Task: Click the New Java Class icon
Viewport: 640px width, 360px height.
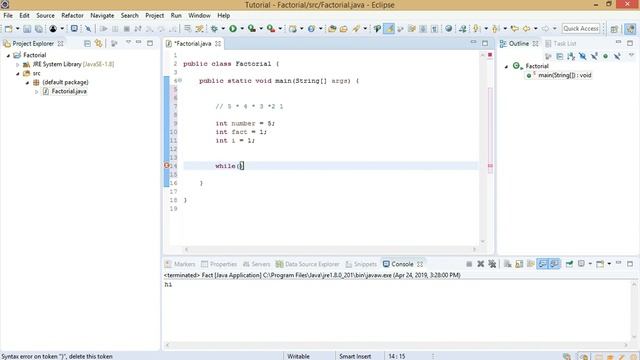Action: click(311, 29)
